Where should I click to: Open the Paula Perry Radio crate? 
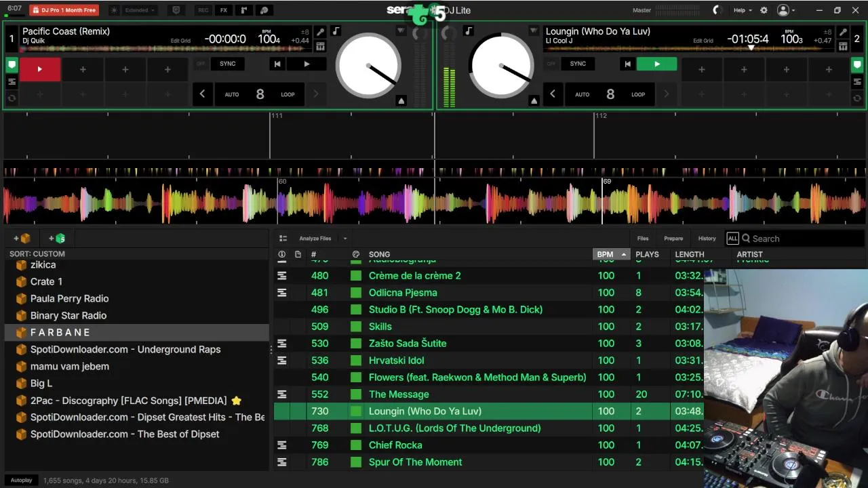pos(69,298)
